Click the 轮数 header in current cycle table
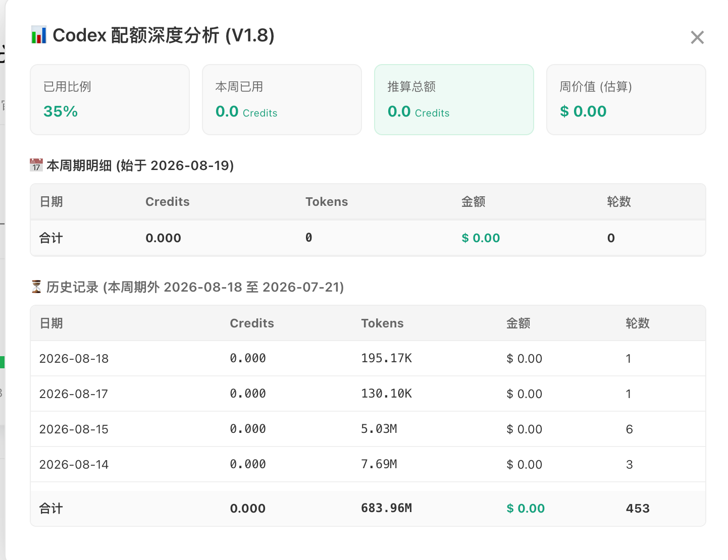This screenshot has width=728, height=560. click(x=619, y=202)
